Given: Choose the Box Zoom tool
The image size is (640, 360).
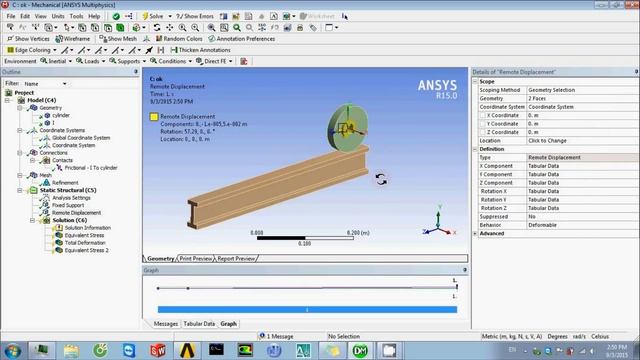Looking at the screenshot, I should (195, 27).
